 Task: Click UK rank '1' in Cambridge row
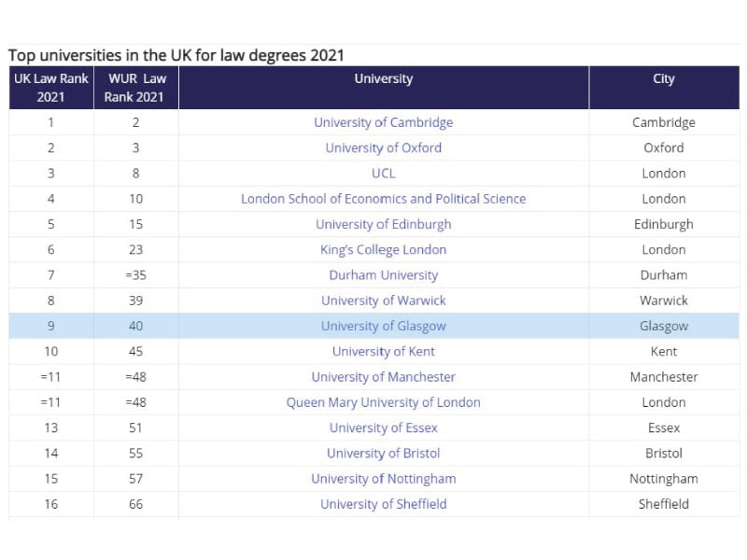[x=51, y=122]
